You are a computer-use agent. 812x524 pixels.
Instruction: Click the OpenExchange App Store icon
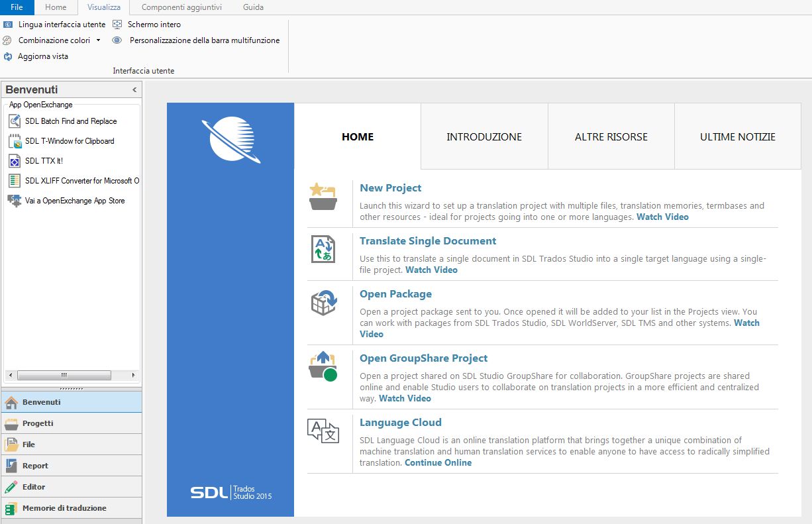coord(15,201)
